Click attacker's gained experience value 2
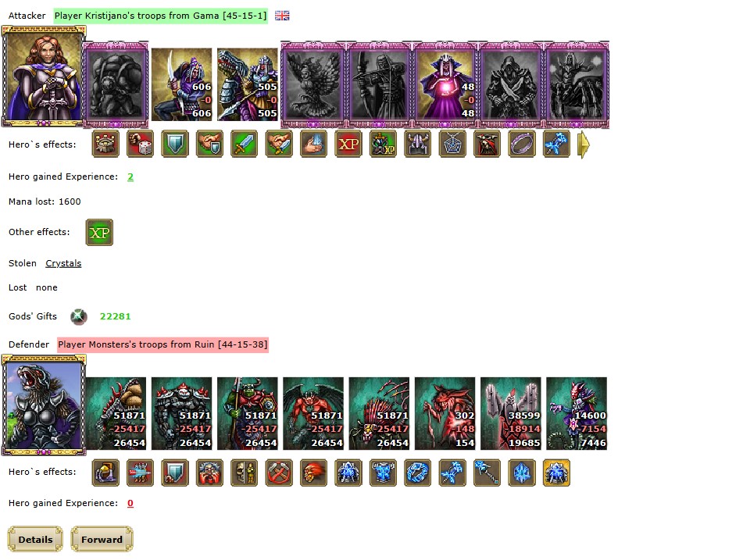The height and width of the screenshot is (560, 743). click(x=130, y=177)
